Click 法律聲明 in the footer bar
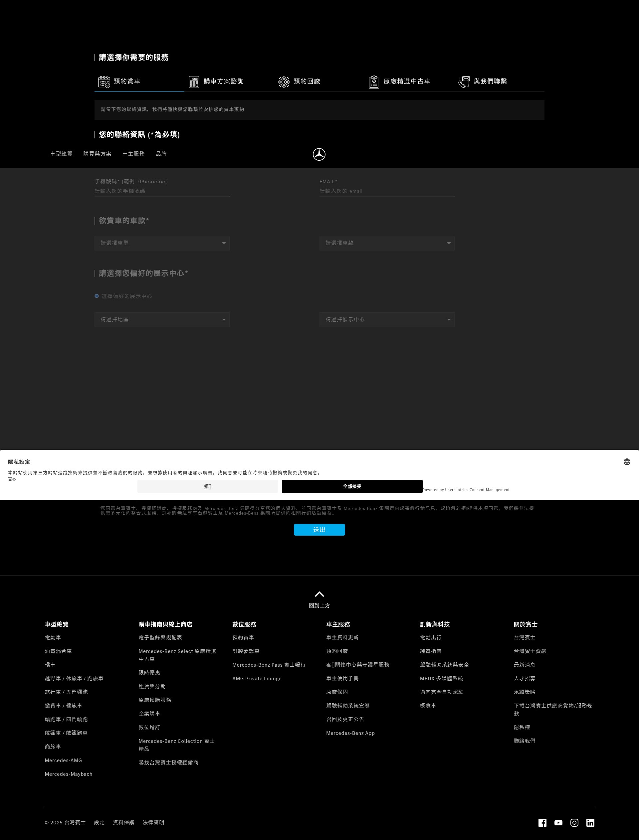 pyautogui.click(x=153, y=822)
